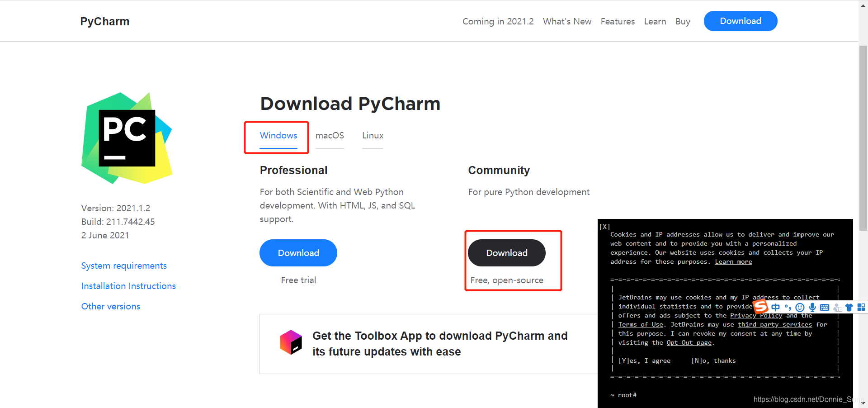This screenshot has height=408, width=868.
Task: Open the Opt-Out page link
Action: click(x=689, y=342)
